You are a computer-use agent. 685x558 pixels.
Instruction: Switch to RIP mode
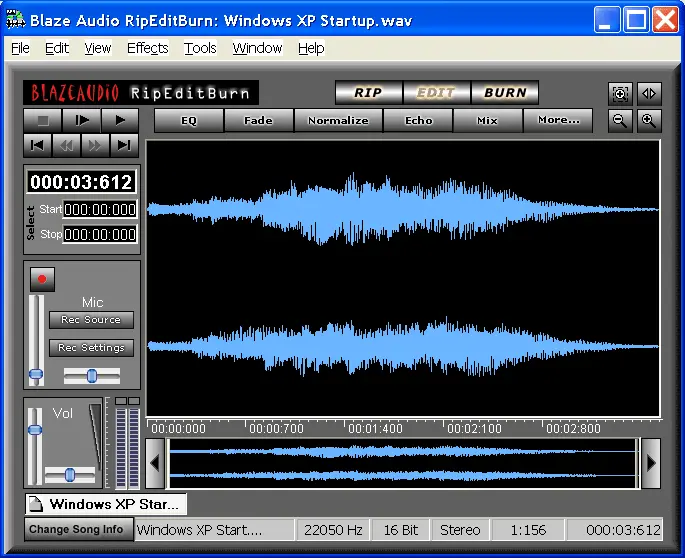tap(368, 93)
